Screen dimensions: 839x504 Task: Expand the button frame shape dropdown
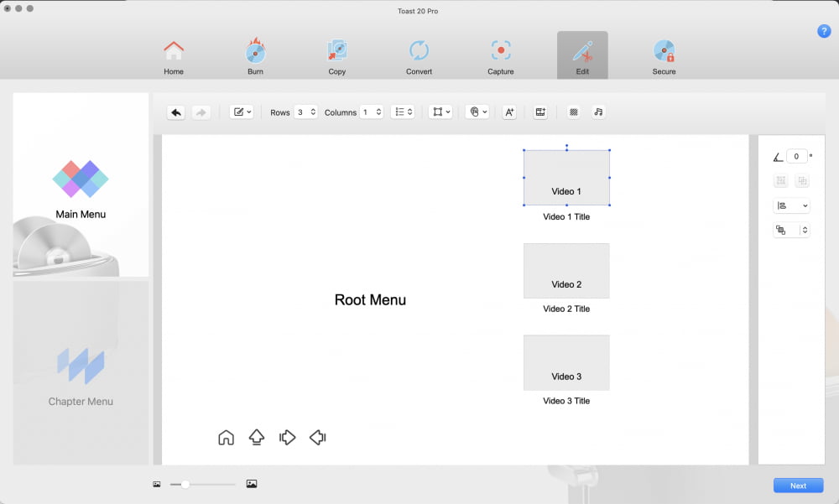[x=440, y=112]
